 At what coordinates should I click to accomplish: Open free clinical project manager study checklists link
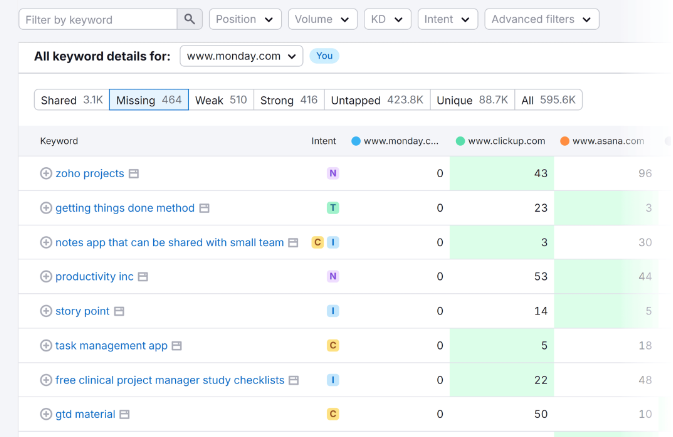pyautogui.click(x=170, y=380)
